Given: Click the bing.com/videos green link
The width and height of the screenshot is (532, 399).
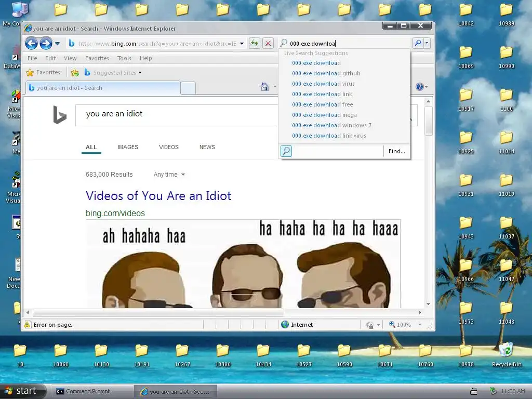Looking at the screenshot, I should 115,213.
